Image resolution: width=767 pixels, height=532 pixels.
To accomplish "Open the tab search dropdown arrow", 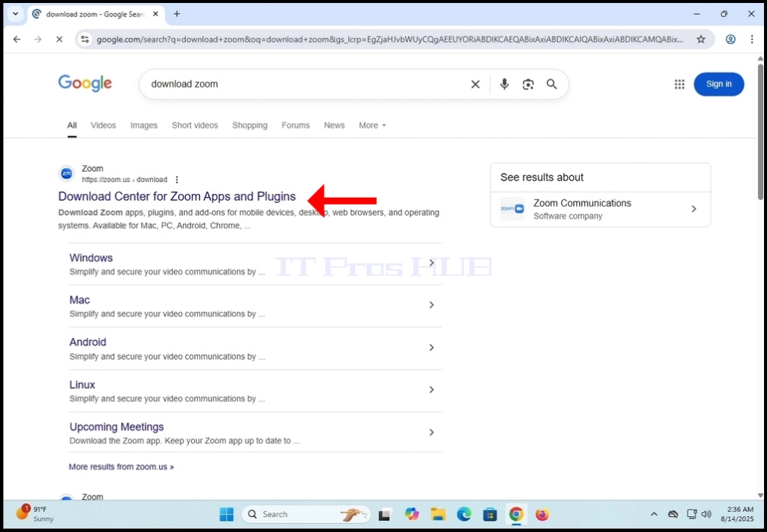I will click(x=15, y=14).
